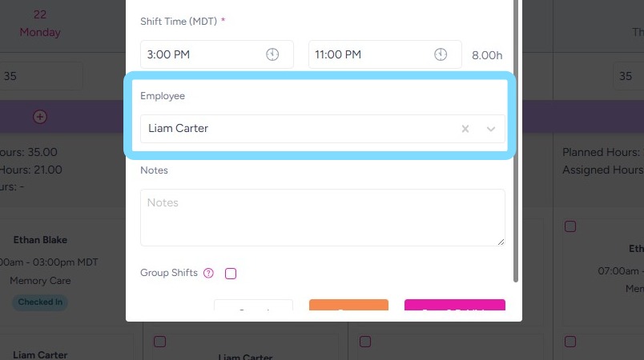The width and height of the screenshot is (644, 360).
Task: Click the Checked In status badge
Action: 39,302
